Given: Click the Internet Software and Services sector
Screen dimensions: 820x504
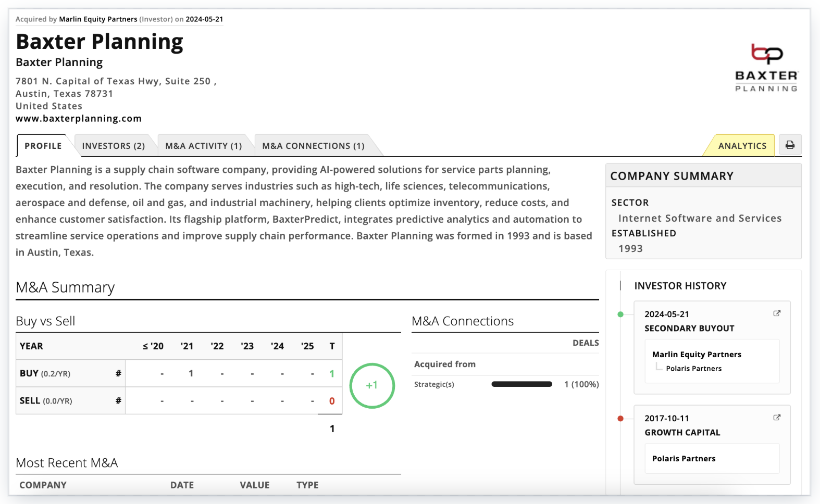Looking at the screenshot, I should pyautogui.click(x=700, y=218).
